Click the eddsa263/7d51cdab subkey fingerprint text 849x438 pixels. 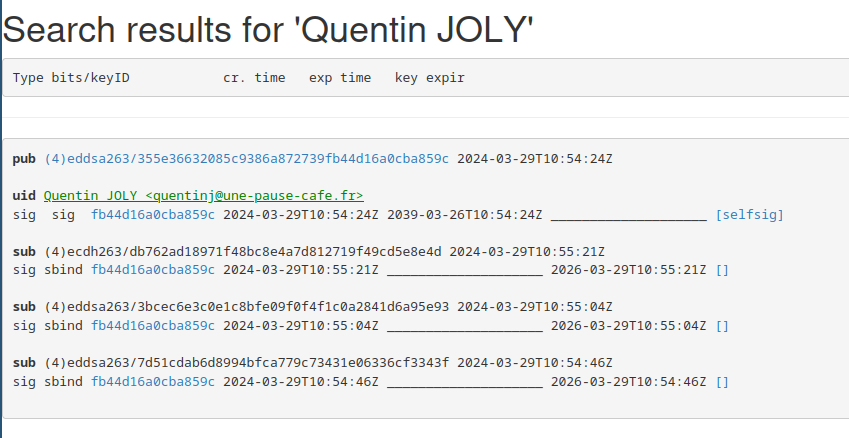click(246, 363)
